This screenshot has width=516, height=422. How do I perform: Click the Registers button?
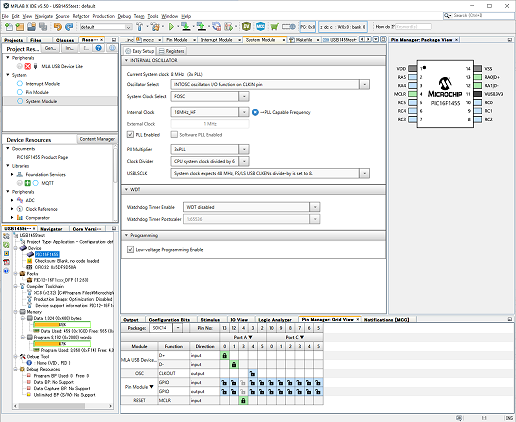pos(172,51)
